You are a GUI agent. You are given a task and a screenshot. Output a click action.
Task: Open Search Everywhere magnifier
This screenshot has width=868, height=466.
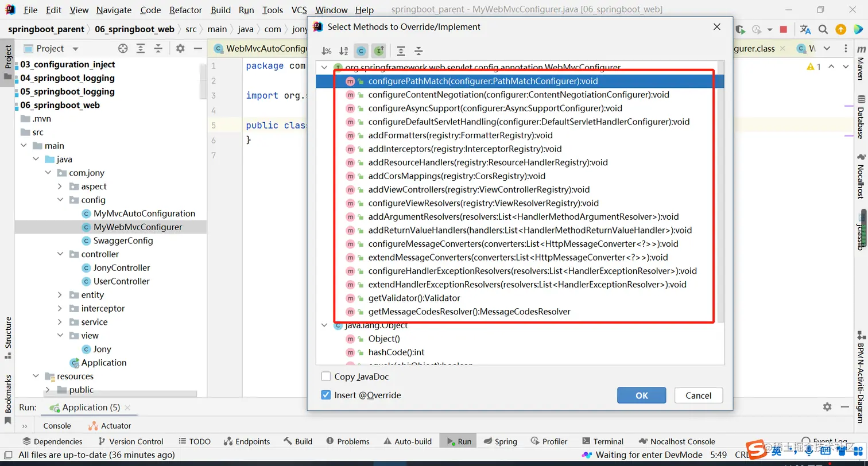coord(823,29)
